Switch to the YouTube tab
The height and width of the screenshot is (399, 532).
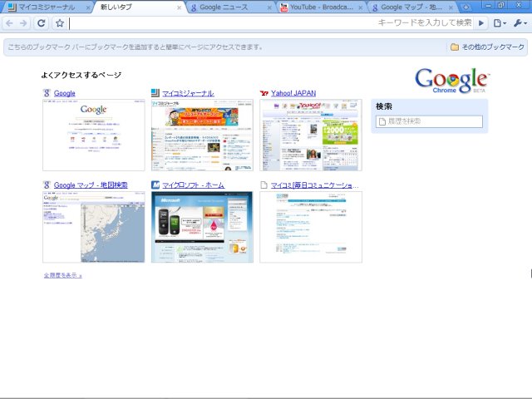322,7
